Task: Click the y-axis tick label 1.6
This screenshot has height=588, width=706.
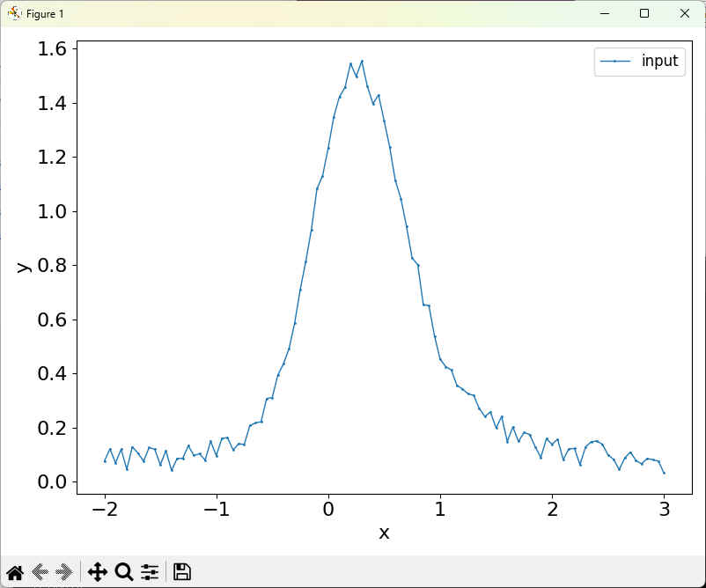Action: tap(52, 49)
